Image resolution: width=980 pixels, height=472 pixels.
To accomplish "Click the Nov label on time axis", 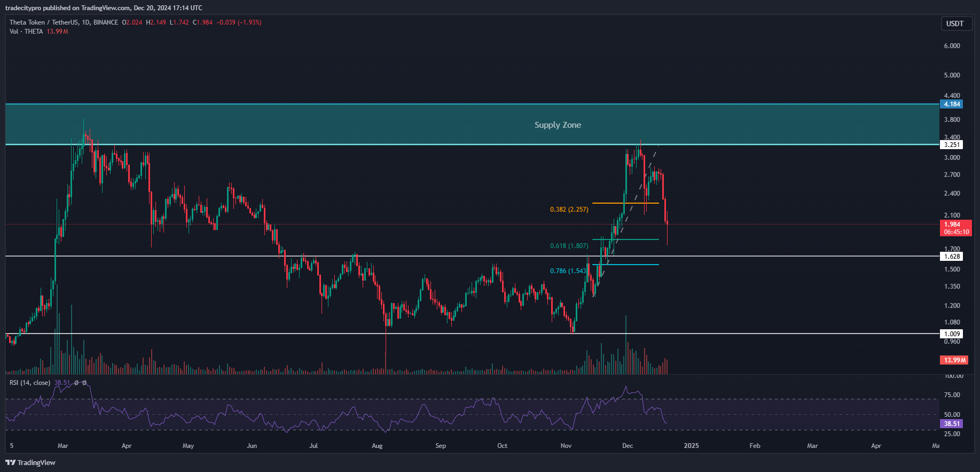I will click(x=566, y=446).
